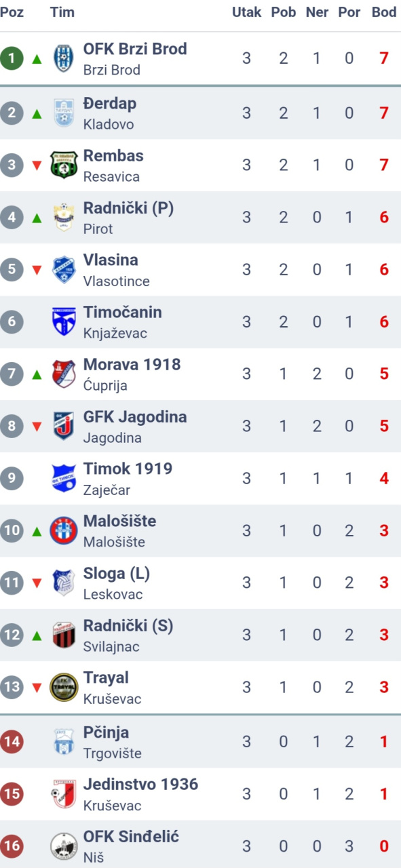Click the green position badge number 1
The image size is (401, 868).
pyautogui.click(x=12, y=58)
